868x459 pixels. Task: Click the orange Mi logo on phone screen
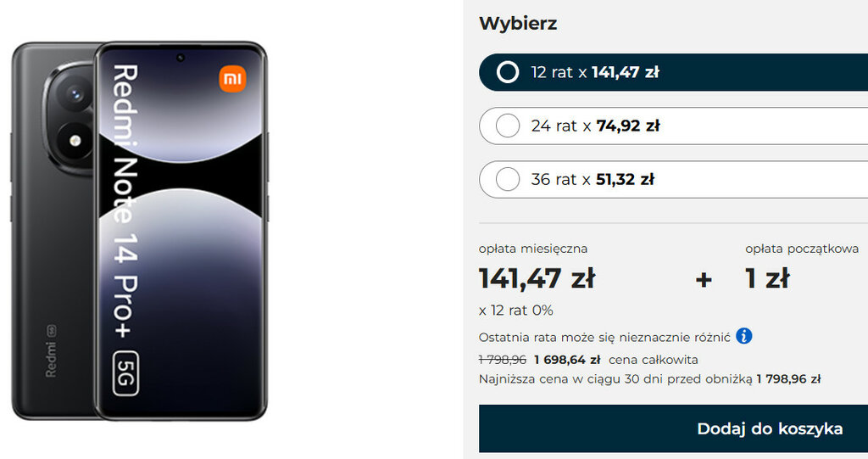(x=232, y=79)
